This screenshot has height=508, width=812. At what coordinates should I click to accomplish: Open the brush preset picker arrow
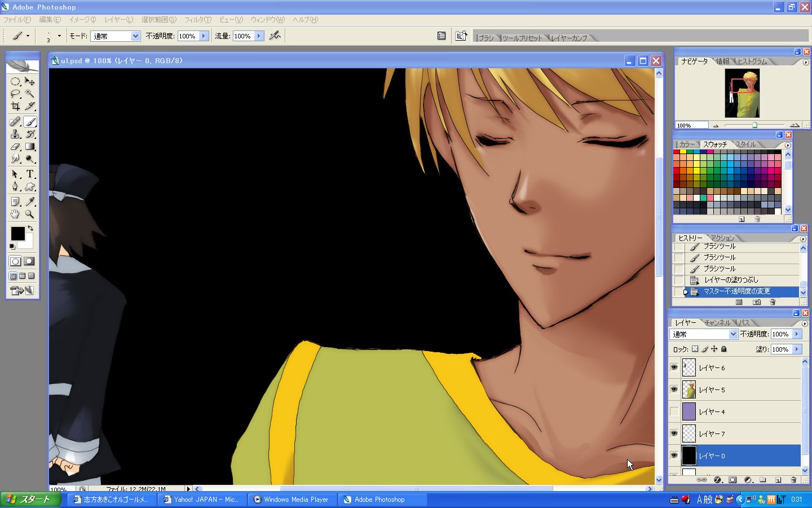(x=59, y=36)
